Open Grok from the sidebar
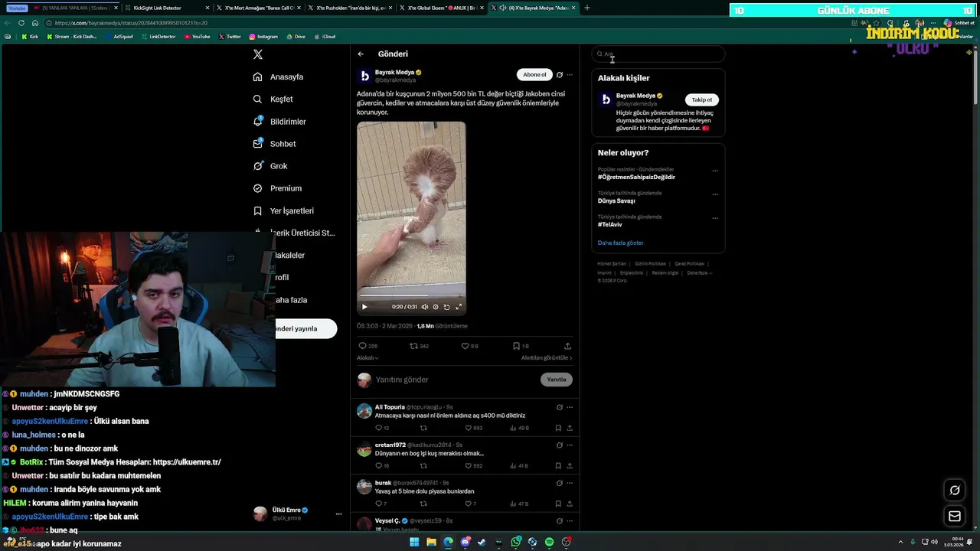Viewport: 980px width, 551px height. tap(270, 166)
